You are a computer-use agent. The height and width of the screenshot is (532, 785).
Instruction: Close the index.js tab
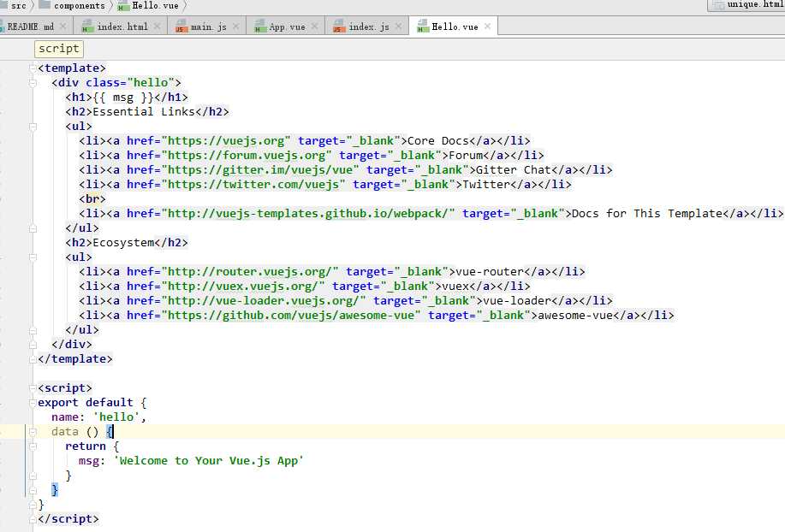pyautogui.click(x=399, y=26)
